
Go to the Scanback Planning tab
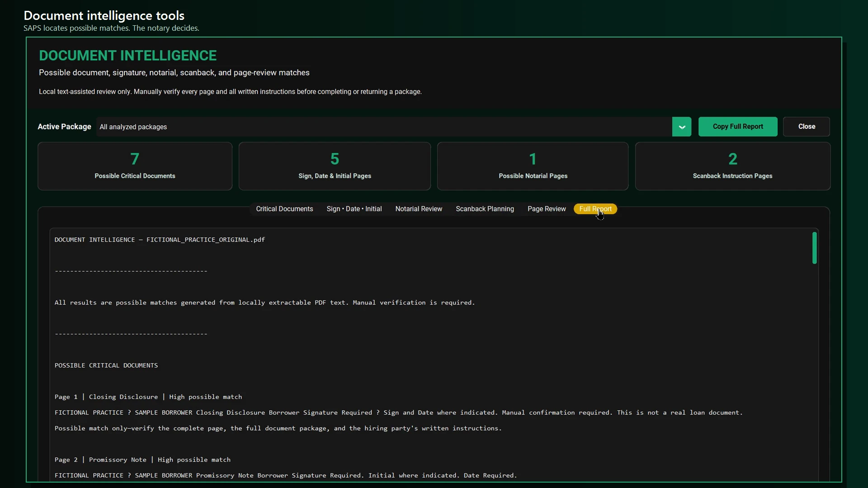pyautogui.click(x=485, y=209)
